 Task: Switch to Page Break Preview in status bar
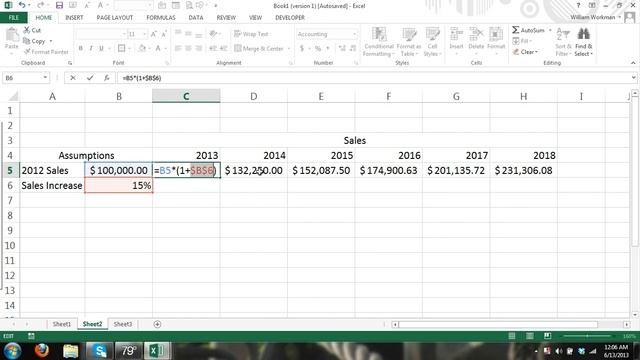(x=547, y=336)
